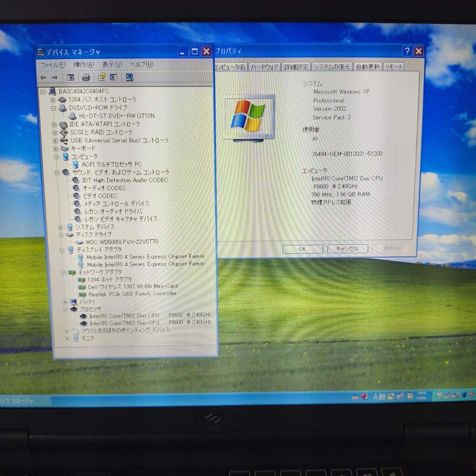Expand the モニタ node
This screenshot has height=476, width=476.
pyautogui.click(x=67, y=339)
